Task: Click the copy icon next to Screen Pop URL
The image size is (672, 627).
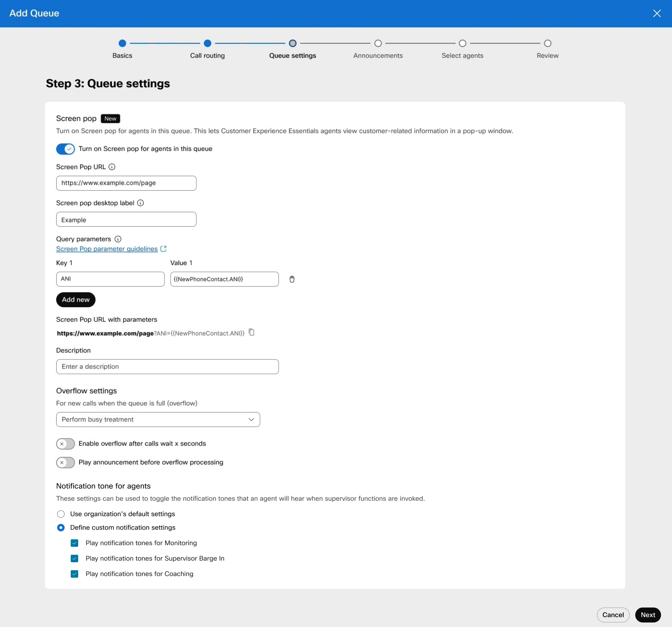Action: click(252, 332)
